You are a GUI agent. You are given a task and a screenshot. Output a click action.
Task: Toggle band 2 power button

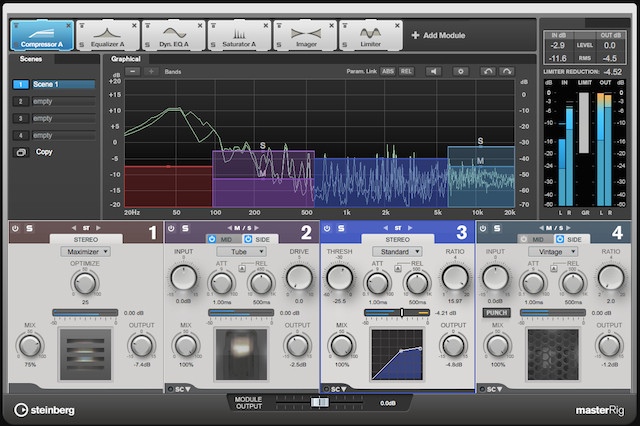[171, 229]
